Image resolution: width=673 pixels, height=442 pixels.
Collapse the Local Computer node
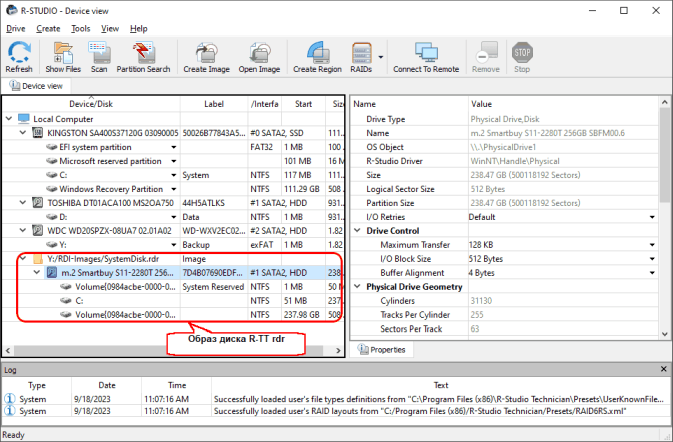pyautogui.click(x=9, y=118)
